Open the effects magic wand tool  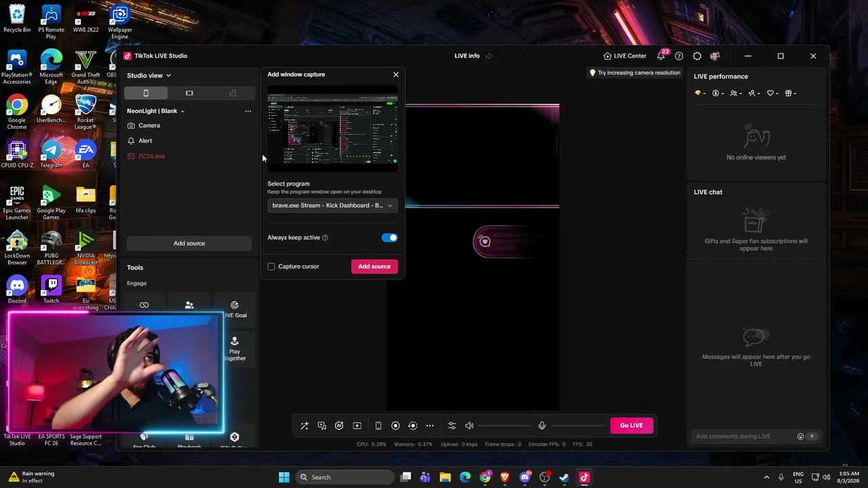[x=304, y=426]
